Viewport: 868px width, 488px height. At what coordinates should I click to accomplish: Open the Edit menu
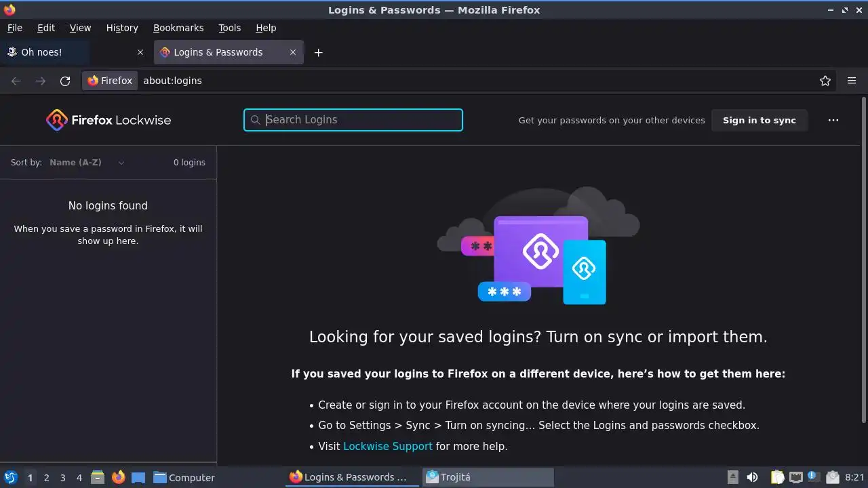click(x=46, y=28)
